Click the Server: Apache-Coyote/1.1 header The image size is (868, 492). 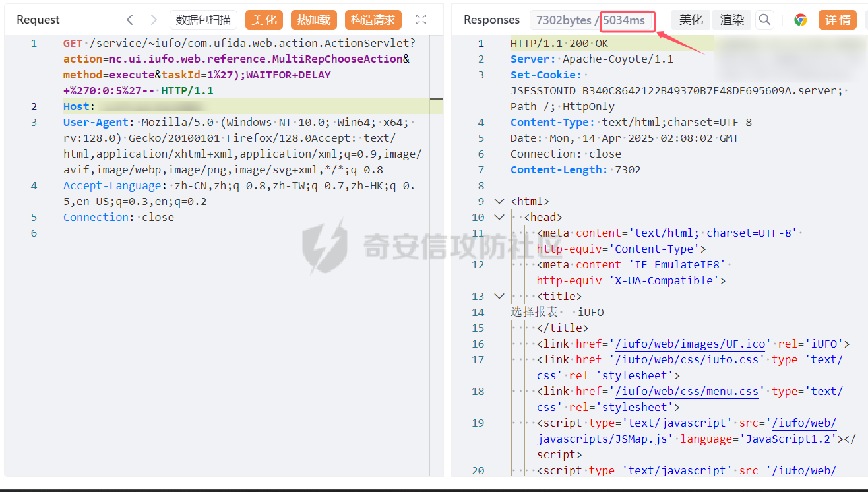pos(592,59)
